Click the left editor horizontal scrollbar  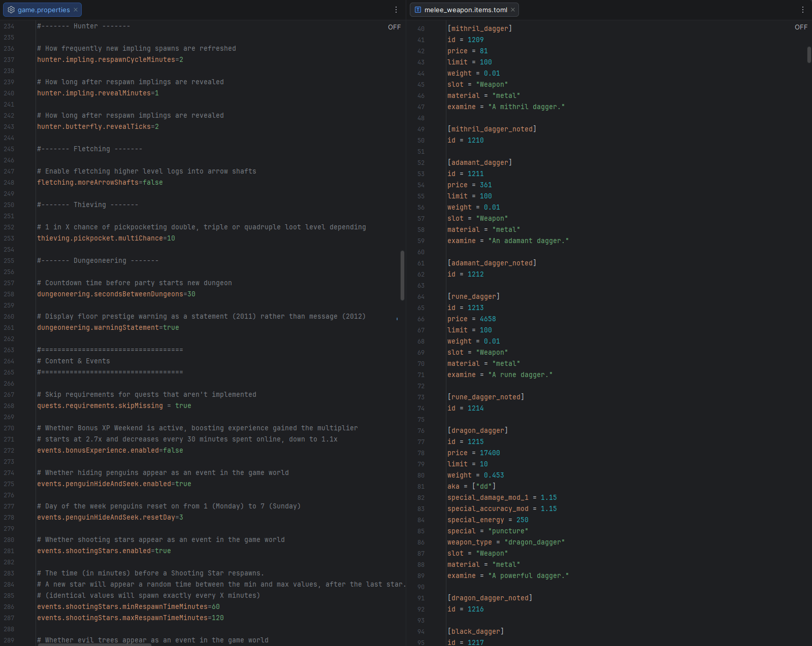pos(94,644)
